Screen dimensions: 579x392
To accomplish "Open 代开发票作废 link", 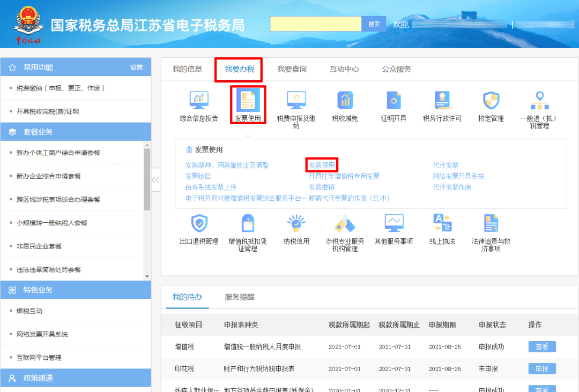I will pos(452,187).
